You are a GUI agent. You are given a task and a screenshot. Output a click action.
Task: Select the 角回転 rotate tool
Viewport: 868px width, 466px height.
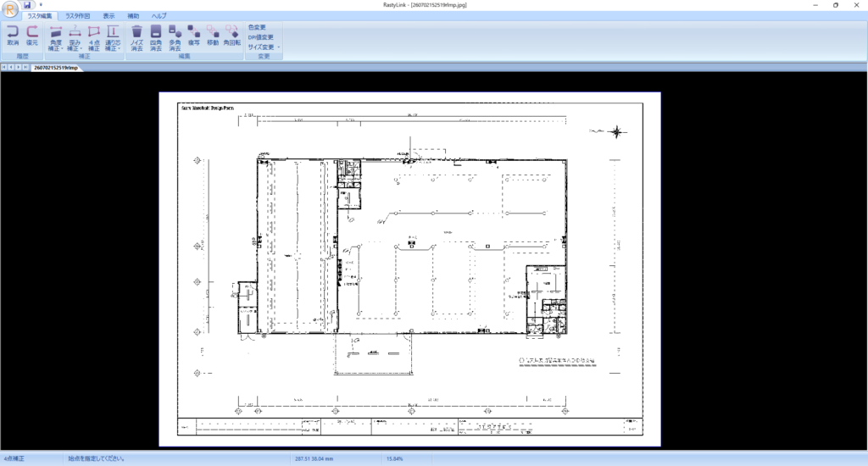(232, 36)
